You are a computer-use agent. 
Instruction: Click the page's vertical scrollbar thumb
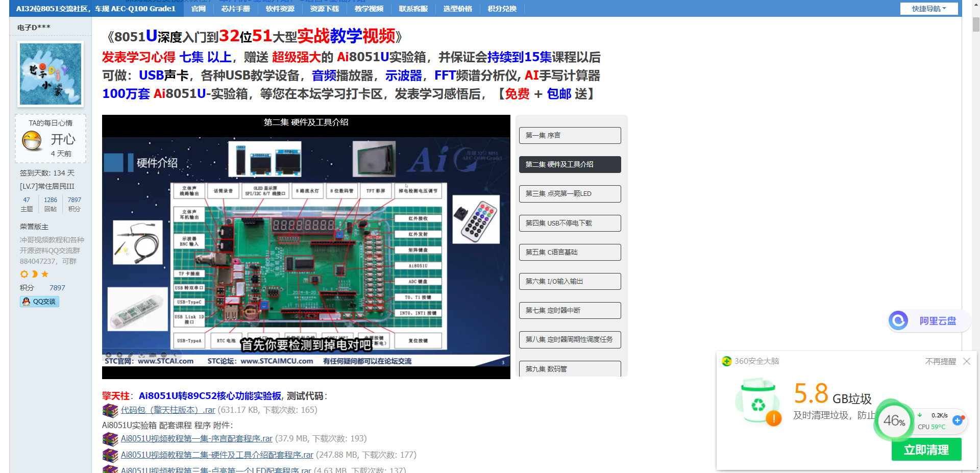point(976,25)
